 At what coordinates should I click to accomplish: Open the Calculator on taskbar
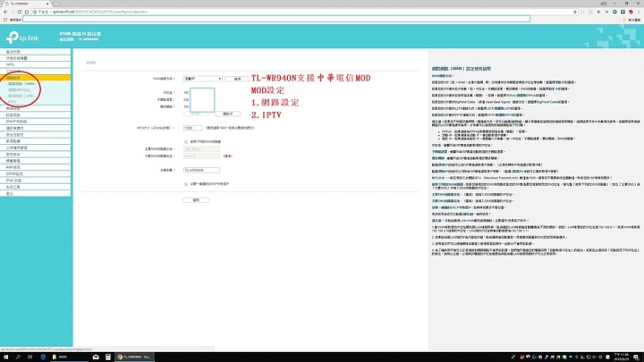coord(108,357)
